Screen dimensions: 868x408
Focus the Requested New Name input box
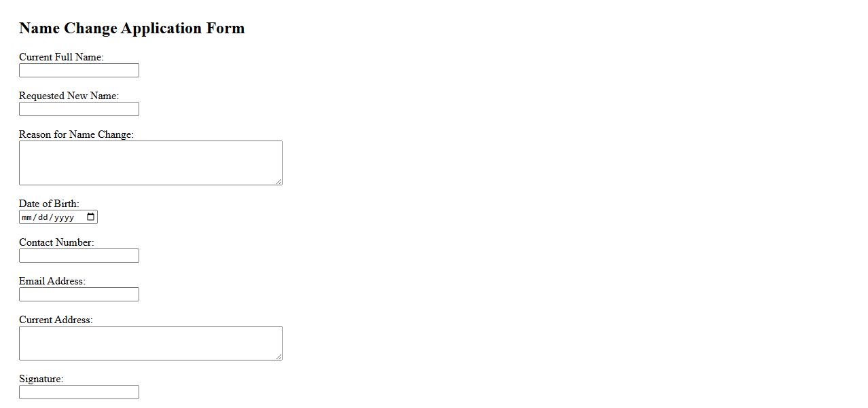(x=79, y=109)
